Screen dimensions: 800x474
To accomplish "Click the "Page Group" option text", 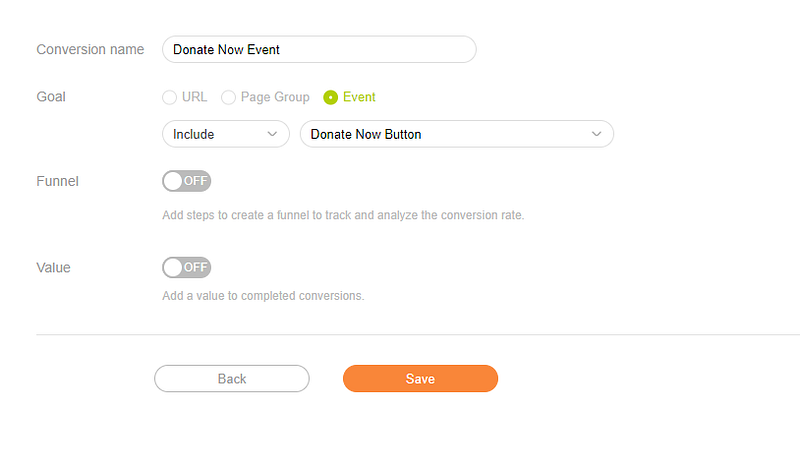I will click(x=276, y=97).
